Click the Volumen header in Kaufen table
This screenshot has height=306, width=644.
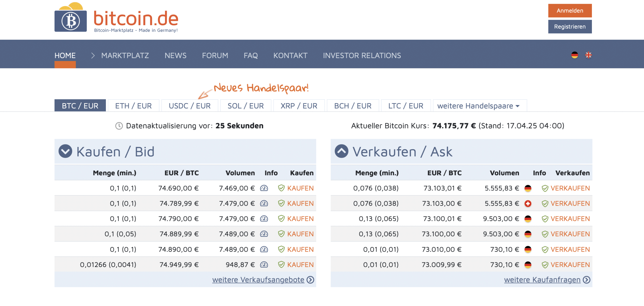pyautogui.click(x=240, y=173)
